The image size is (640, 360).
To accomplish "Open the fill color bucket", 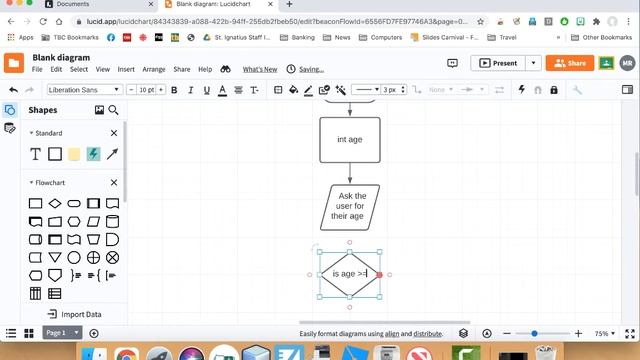I will [x=293, y=90].
